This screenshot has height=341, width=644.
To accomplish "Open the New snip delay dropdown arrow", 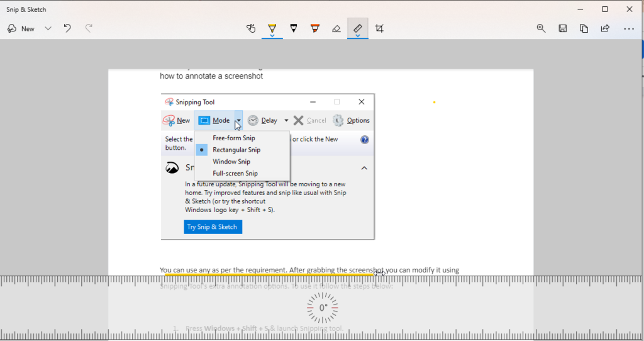I will [x=48, y=29].
